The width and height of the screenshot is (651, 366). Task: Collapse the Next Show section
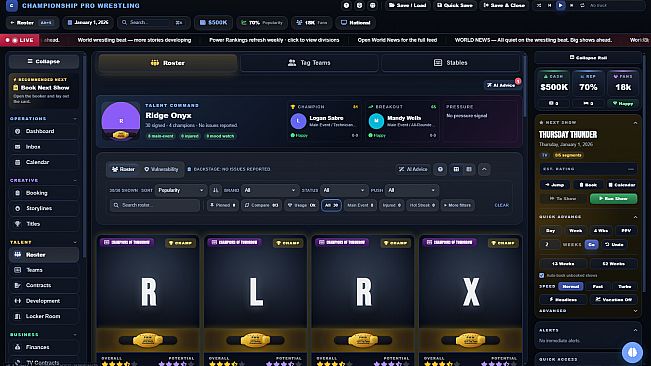(x=635, y=123)
